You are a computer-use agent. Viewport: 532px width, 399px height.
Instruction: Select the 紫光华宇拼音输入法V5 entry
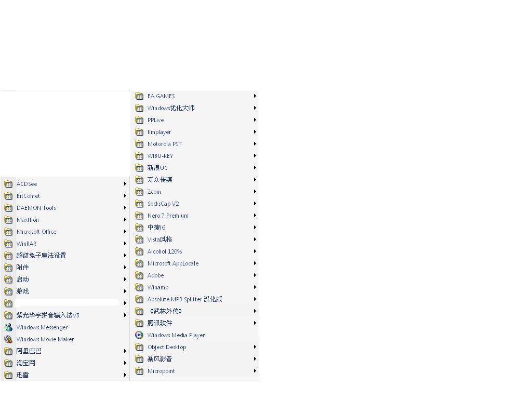click(x=65, y=315)
